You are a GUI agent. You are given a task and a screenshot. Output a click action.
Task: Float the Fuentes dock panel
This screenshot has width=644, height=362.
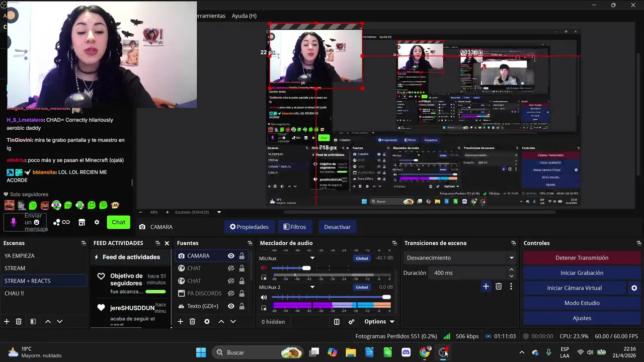250,243
